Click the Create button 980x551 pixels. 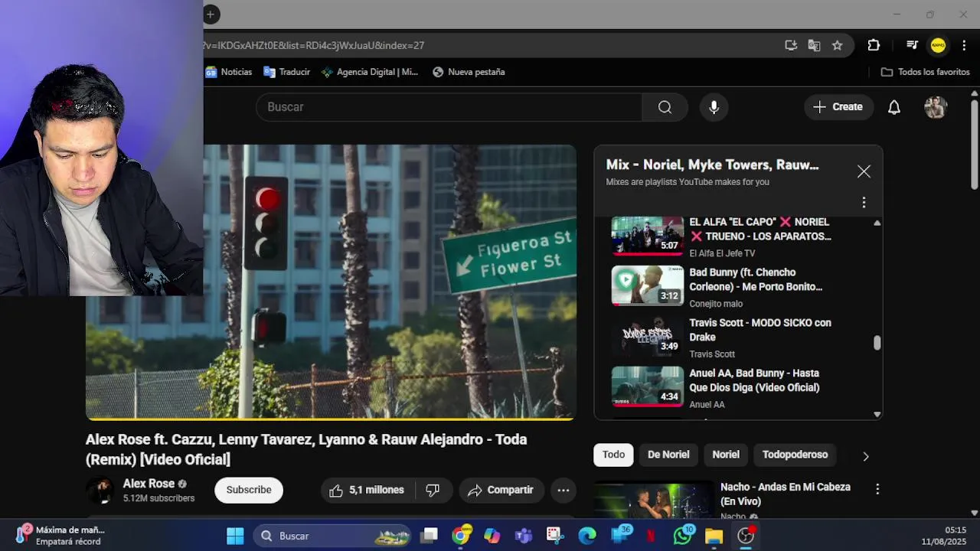[x=838, y=107]
